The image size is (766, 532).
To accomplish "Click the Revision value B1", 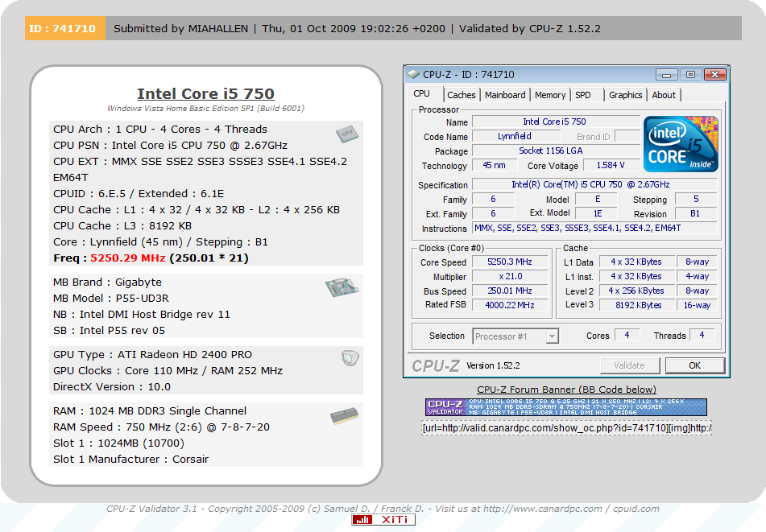I will coord(696,214).
